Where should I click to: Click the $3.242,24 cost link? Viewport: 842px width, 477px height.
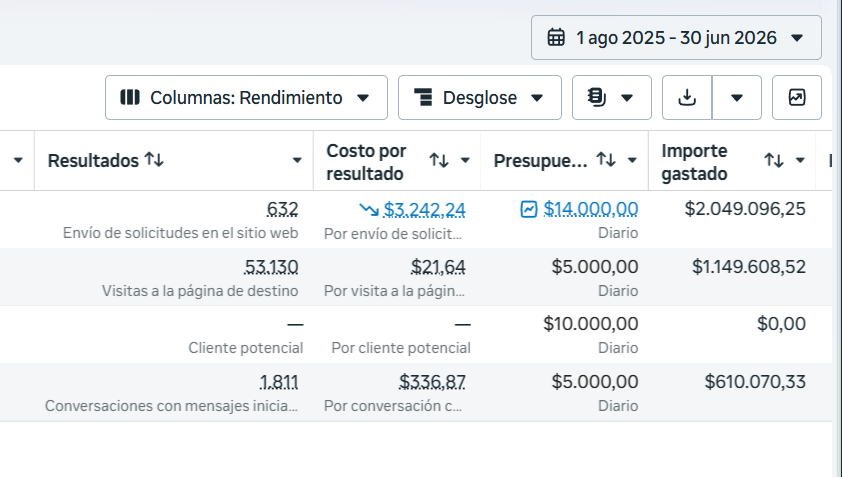click(x=424, y=209)
